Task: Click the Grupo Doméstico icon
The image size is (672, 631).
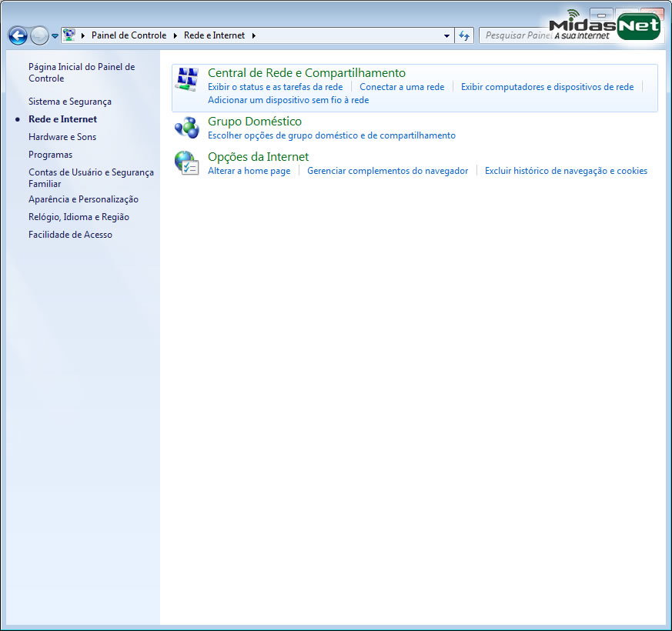Action: pos(187,128)
